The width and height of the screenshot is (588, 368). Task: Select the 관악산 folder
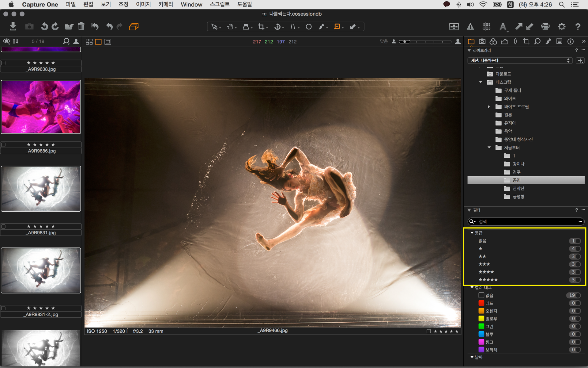coord(518,188)
